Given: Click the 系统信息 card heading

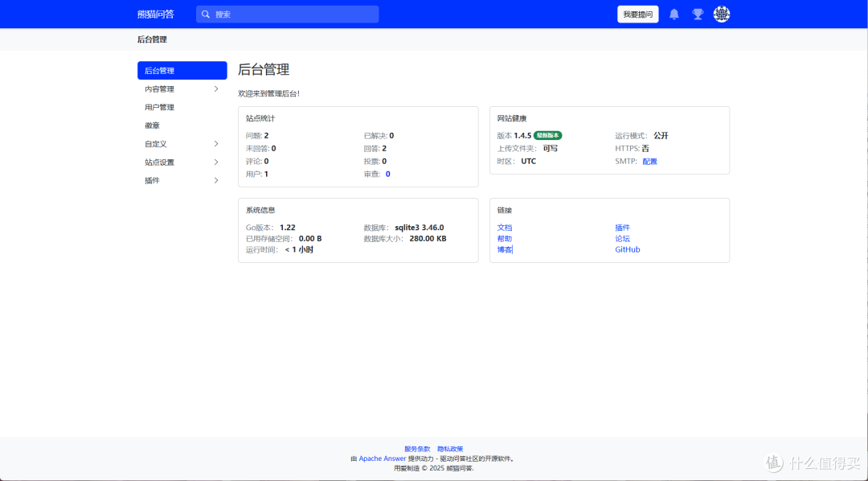Looking at the screenshot, I should pos(260,211).
